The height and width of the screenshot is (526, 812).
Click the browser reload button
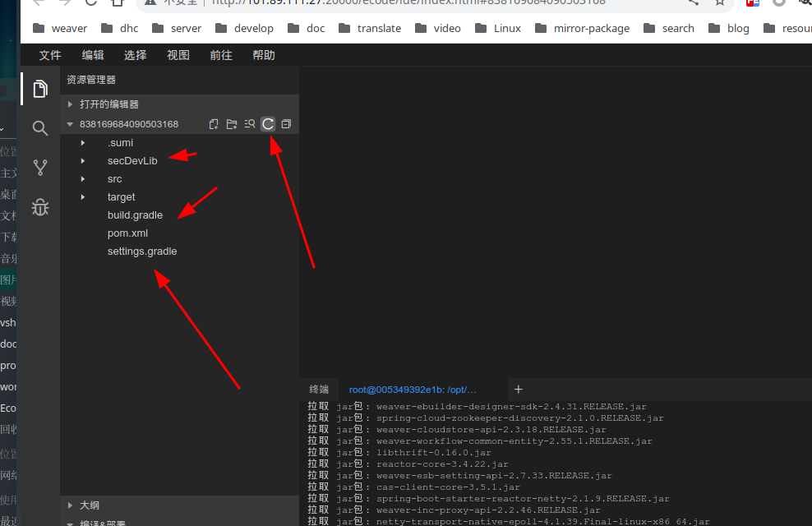(91, 2)
